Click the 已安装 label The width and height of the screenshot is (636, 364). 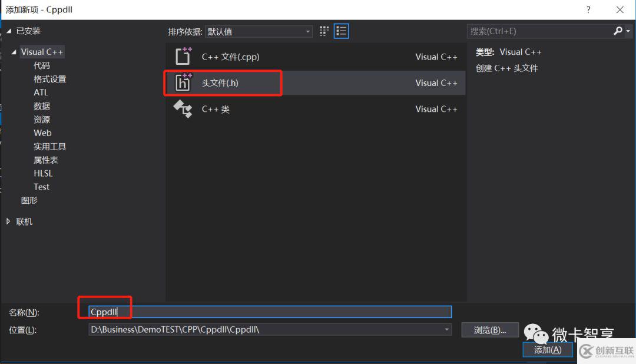(x=28, y=31)
